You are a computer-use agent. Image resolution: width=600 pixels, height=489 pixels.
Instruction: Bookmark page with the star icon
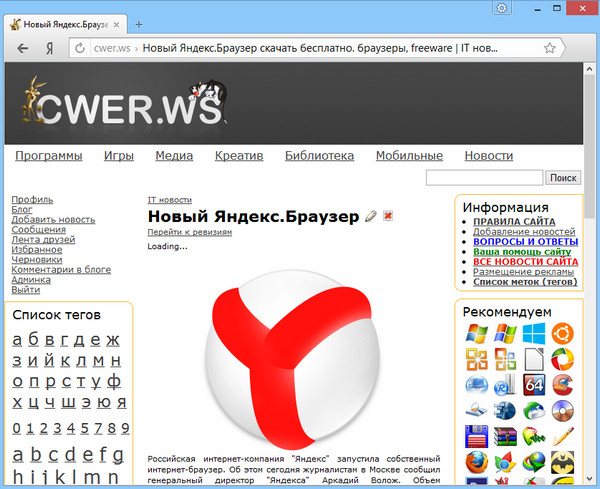click(x=549, y=47)
